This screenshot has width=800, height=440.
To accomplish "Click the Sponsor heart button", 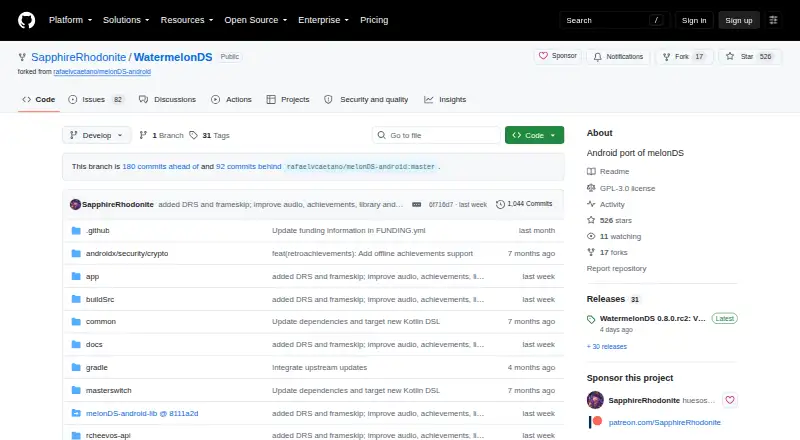I will (x=558, y=56).
